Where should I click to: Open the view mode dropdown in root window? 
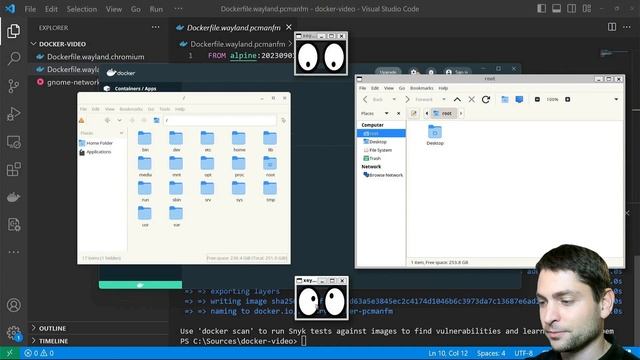[x=616, y=100]
